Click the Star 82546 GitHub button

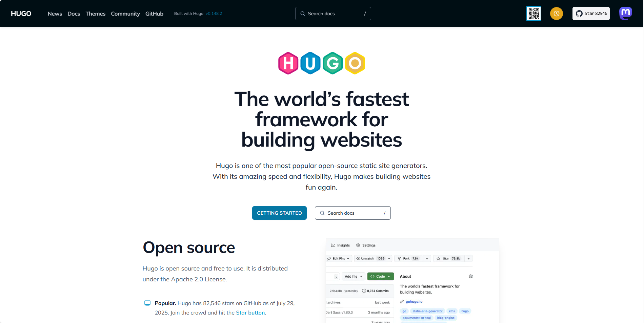coord(591,14)
